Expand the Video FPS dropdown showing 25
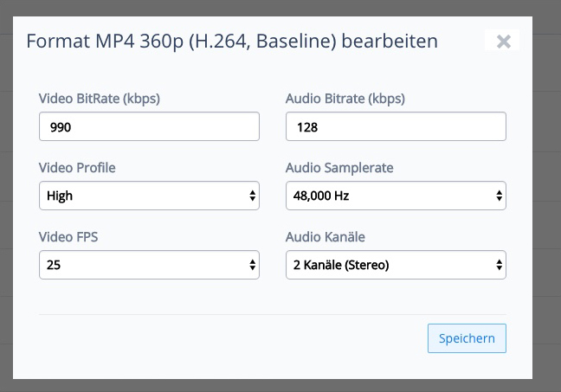 point(149,265)
